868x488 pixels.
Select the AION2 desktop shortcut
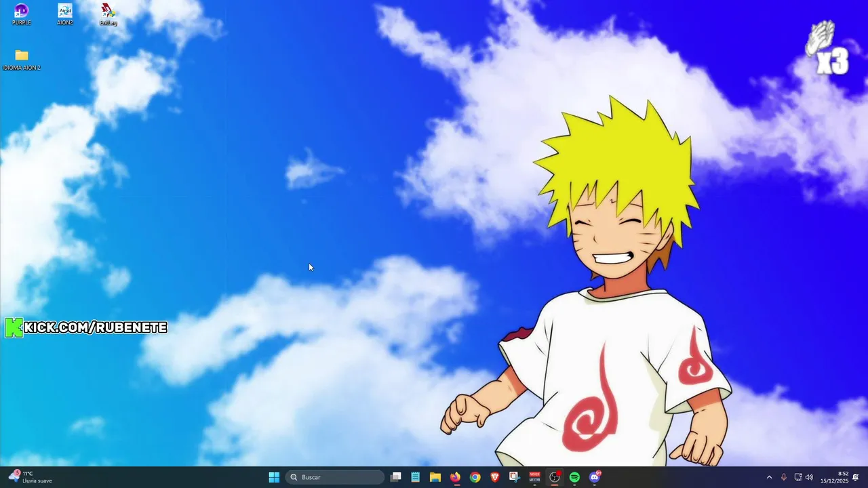point(65,14)
